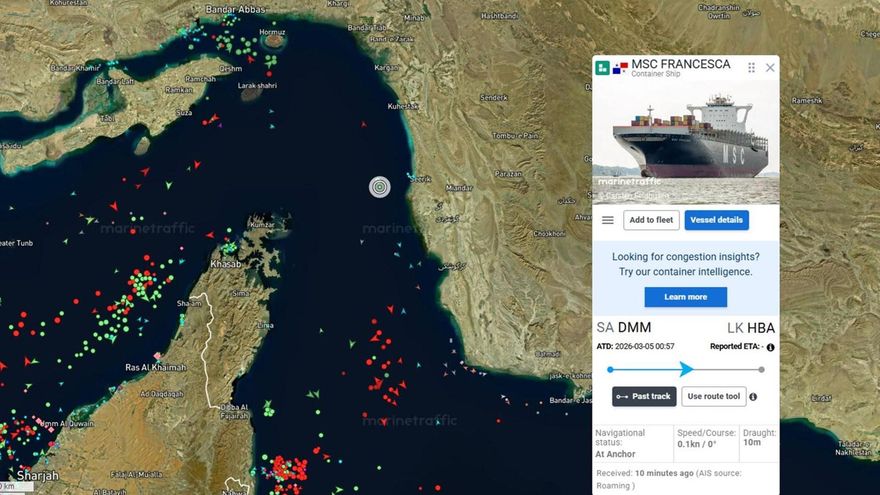Select the circled vessel marker on the map

click(x=379, y=186)
